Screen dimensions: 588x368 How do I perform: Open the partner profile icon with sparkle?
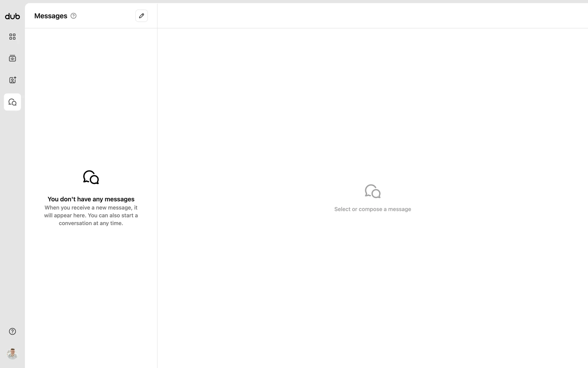[x=12, y=80]
